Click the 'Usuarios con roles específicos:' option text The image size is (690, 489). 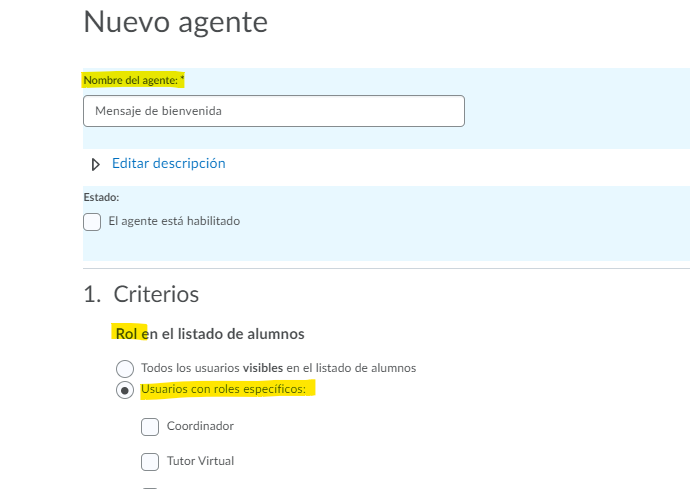[227, 388]
